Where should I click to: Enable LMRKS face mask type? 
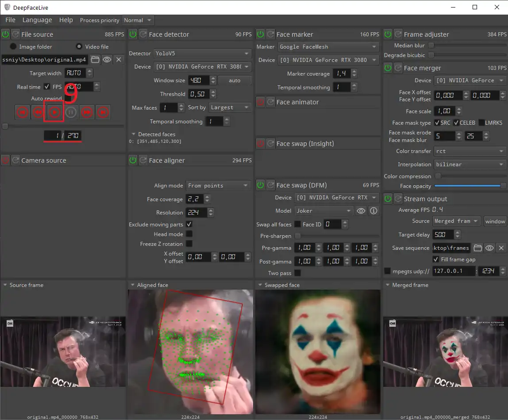click(481, 122)
